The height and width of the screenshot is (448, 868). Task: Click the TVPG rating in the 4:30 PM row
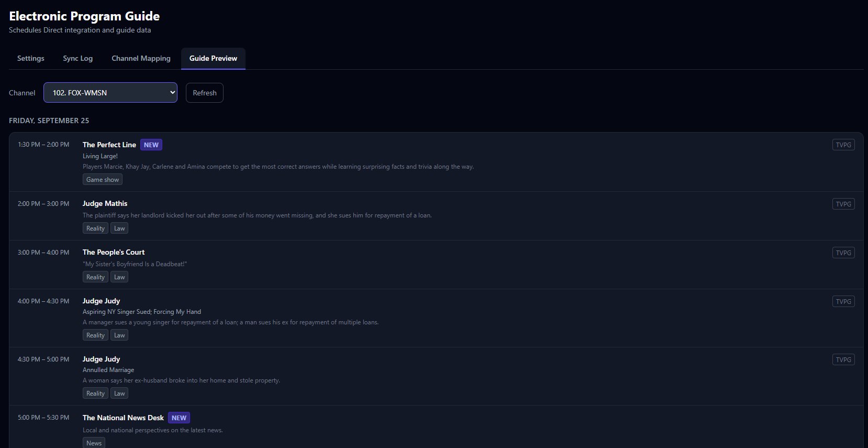[843, 359]
